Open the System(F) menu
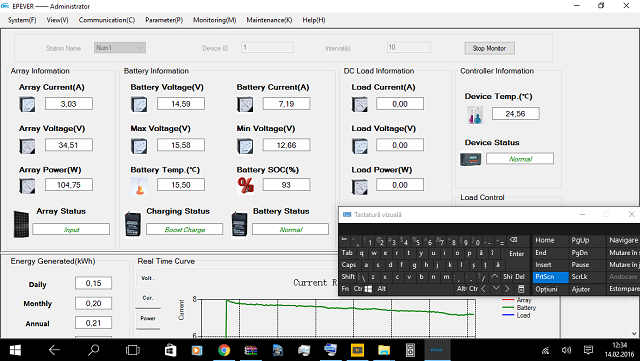 [22, 20]
